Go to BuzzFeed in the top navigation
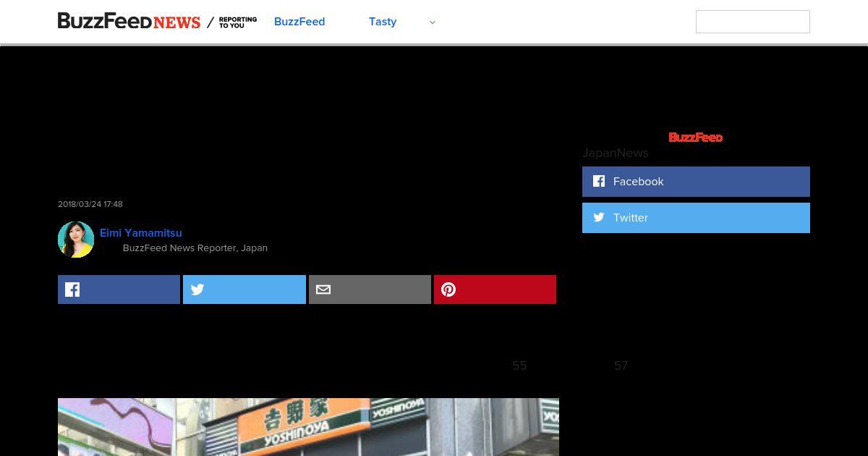The height and width of the screenshot is (456, 868). coord(299,22)
